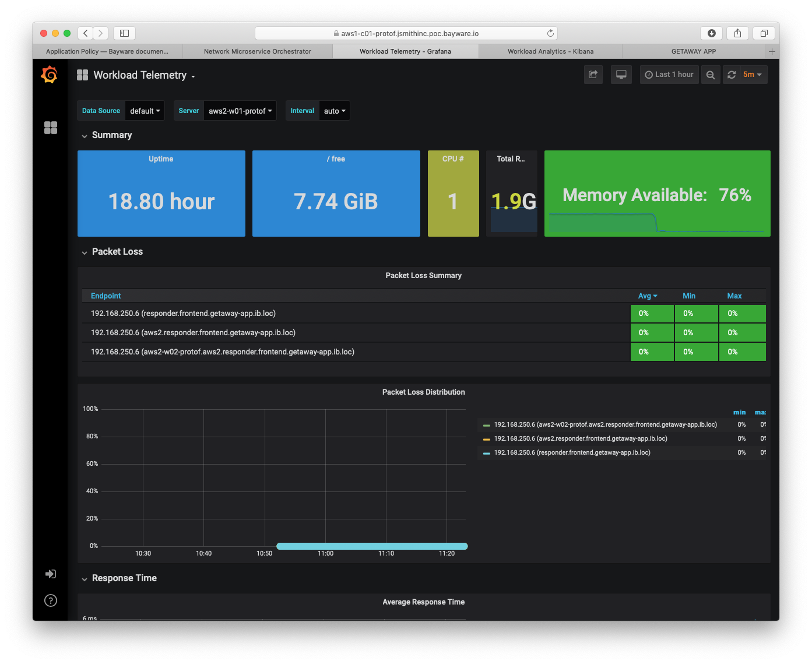Click the refresh dashboard icon
812x664 pixels.
click(x=732, y=75)
